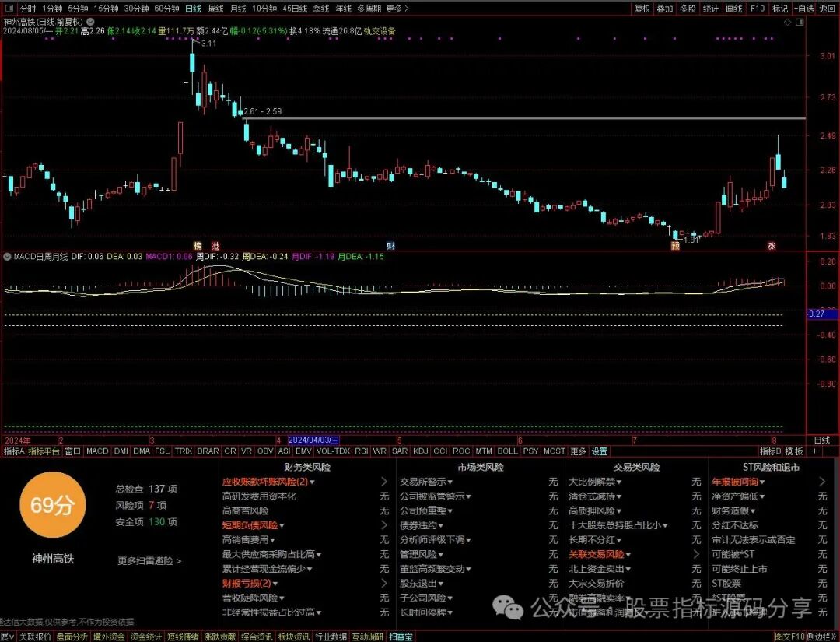This screenshot has height=642, width=840.
Task: Expand the 短期负债风险 item
Action: coord(384,525)
